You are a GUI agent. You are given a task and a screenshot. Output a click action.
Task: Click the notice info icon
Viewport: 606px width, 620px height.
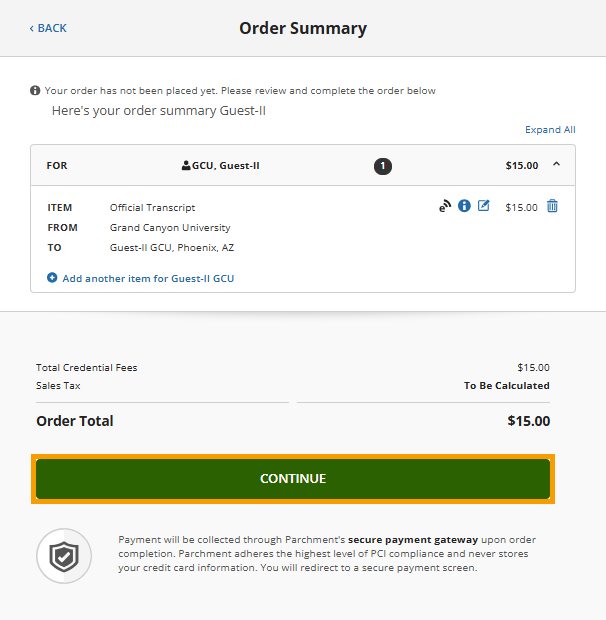pyautogui.click(x=35, y=91)
